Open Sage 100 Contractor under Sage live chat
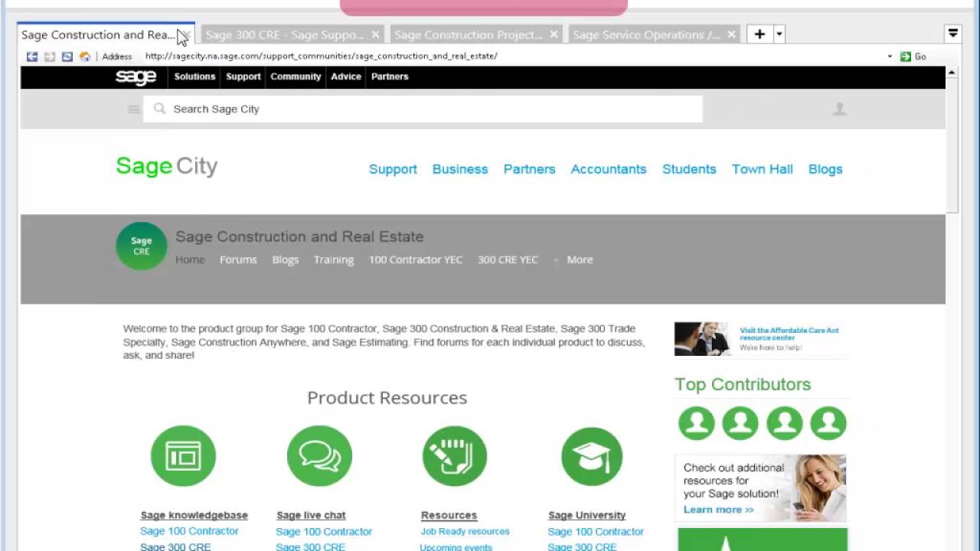This screenshot has width=980, height=551. pyautogui.click(x=324, y=531)
